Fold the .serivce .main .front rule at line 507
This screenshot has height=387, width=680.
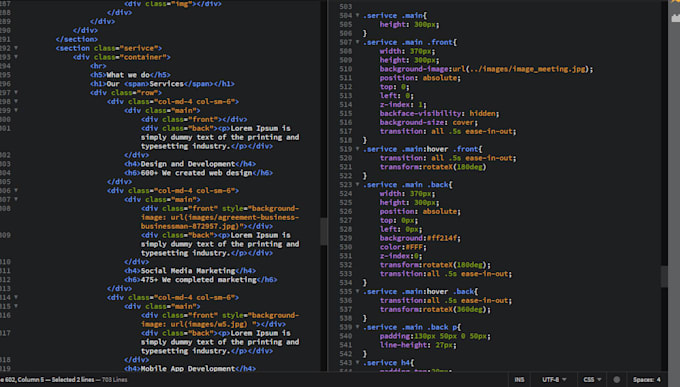point(357,42)
